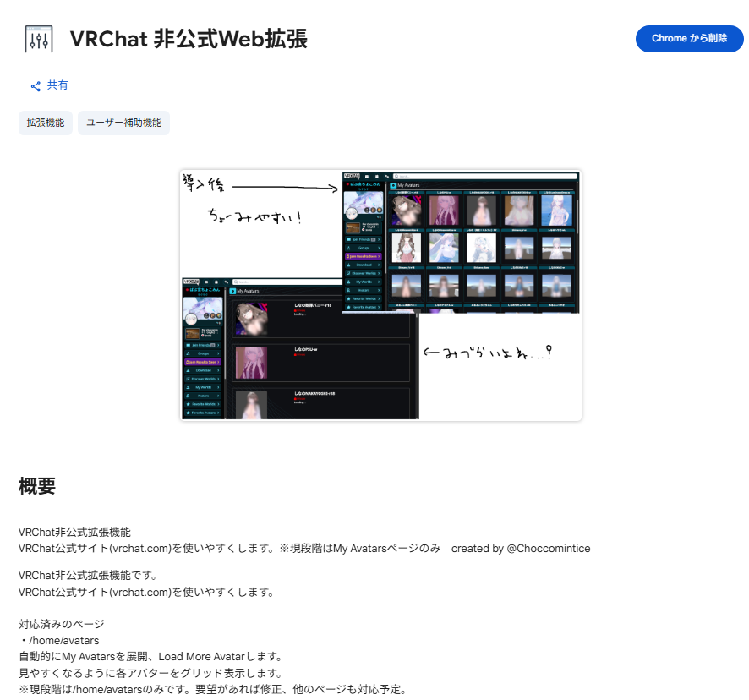This screenshot has height=700, width=749.
Task: Click the Favorite Avatars star icon
Action: click(348, 307)
